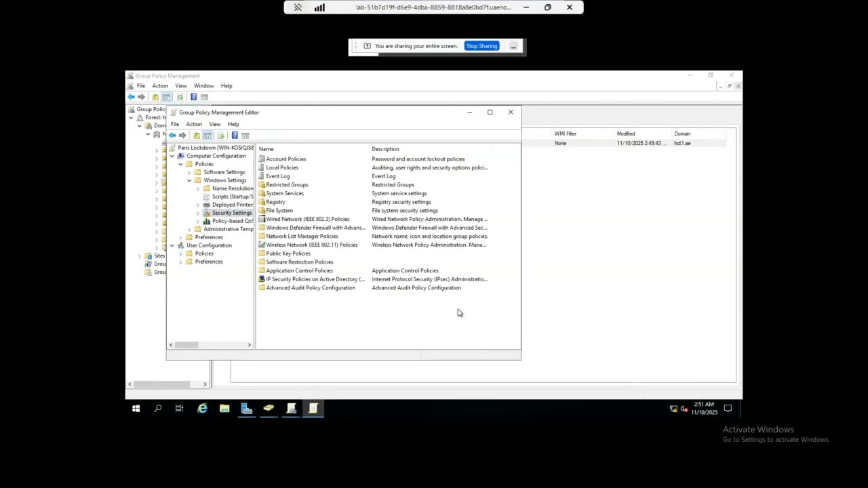
Task: Click Help icon in Group Policy Management toolbar
Action: coord(193,97)
